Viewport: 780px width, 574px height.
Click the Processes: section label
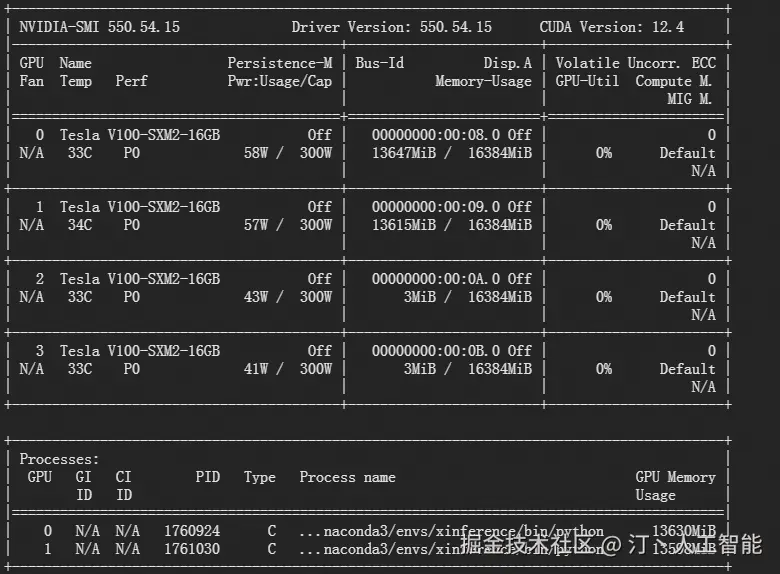59,459
